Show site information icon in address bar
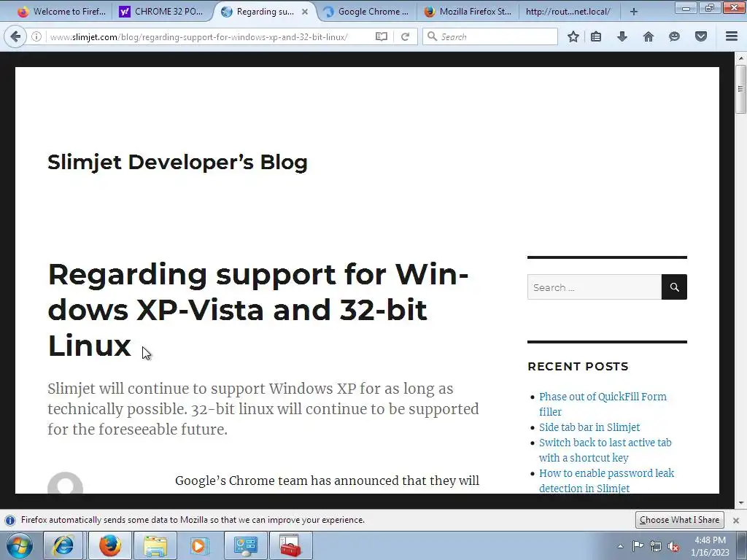 tap(36, 36)
